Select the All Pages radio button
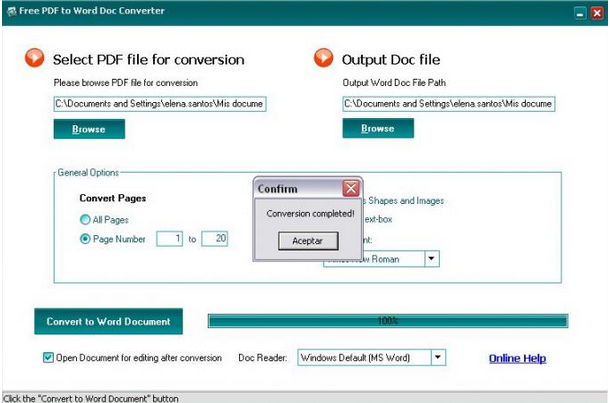 click(85, 220)
